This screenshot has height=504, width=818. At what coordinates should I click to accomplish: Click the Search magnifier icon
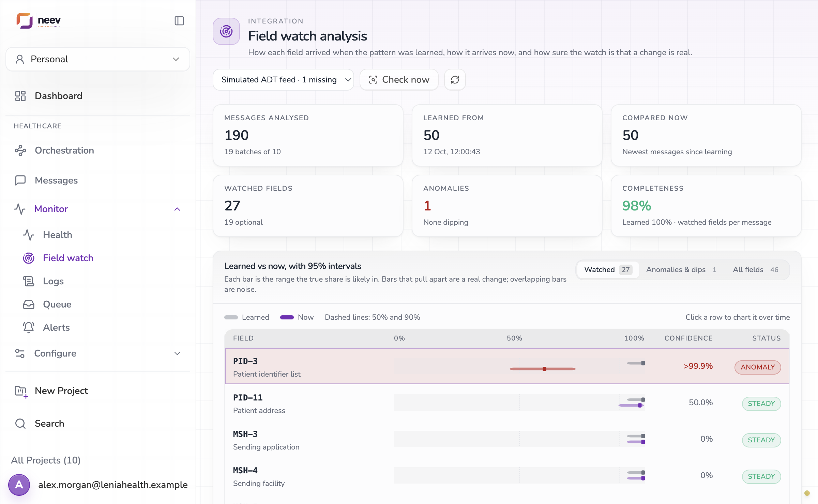pos(20,424)
